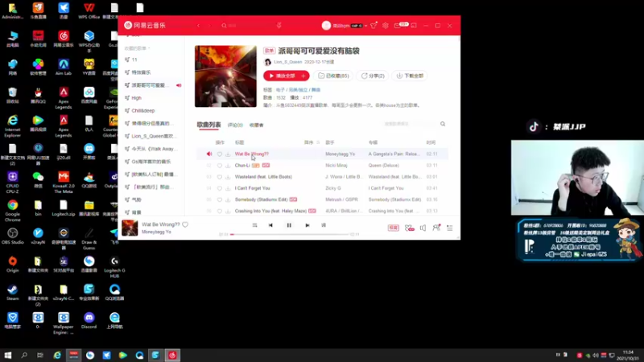Click the download all button
The height and width of the screenshot is (362, 644).
[410, 76]
